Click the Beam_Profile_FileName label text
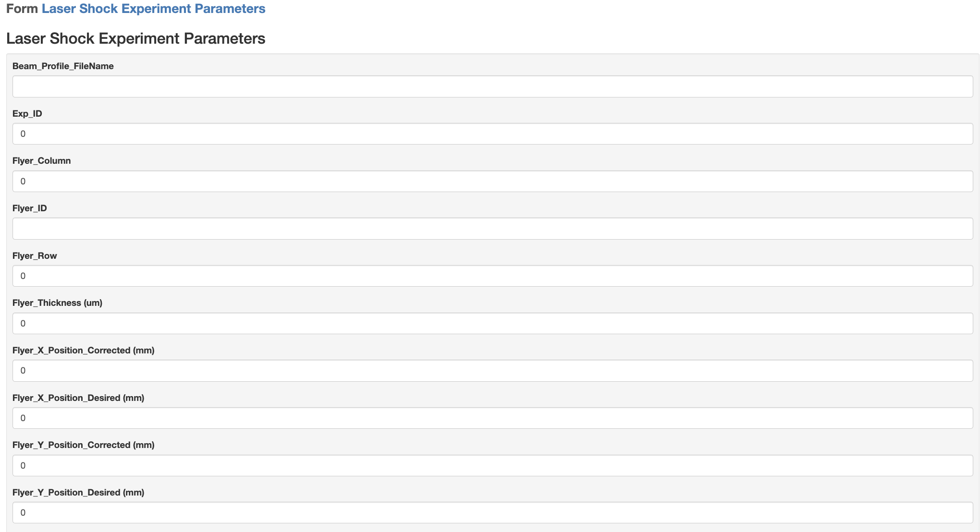This screenshot has height=532, width=980. (x=63, y=66)
